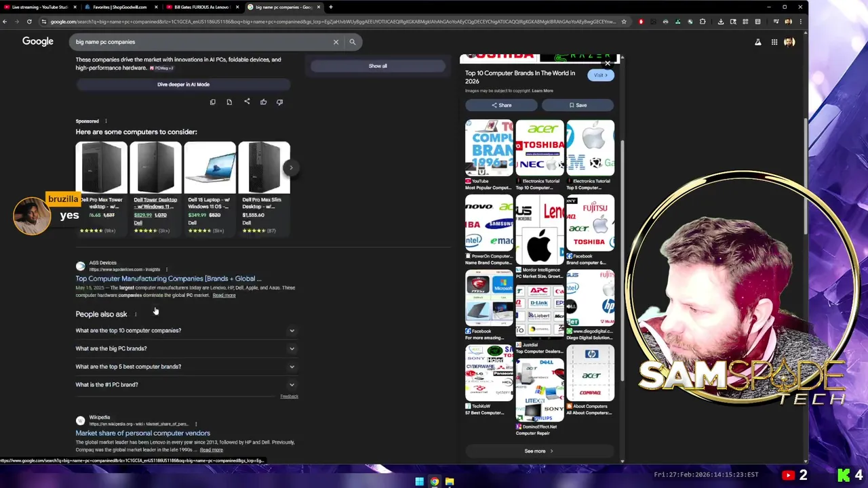The width and height of the screenshot is (868, 488).
Task: Reload the current page
Action: (x=29, y=22)
